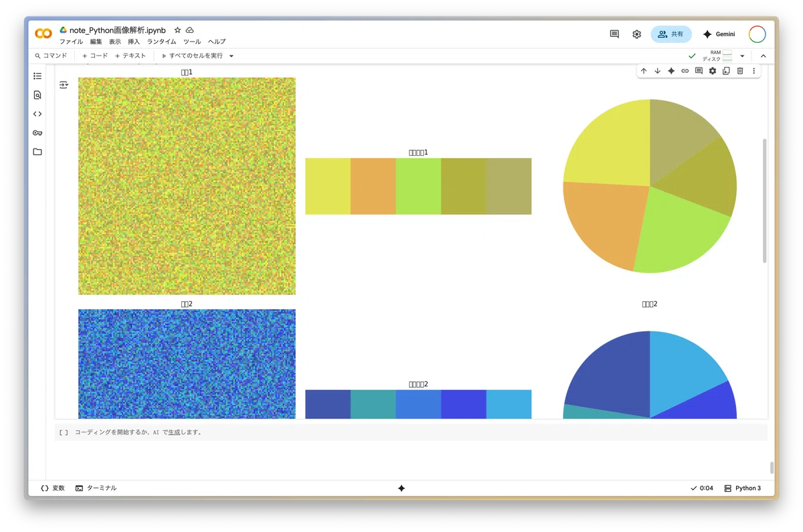Open the コマンド command palette search
Image resolution: width=803 pixels, height=532 pixels.
point(51,56)
